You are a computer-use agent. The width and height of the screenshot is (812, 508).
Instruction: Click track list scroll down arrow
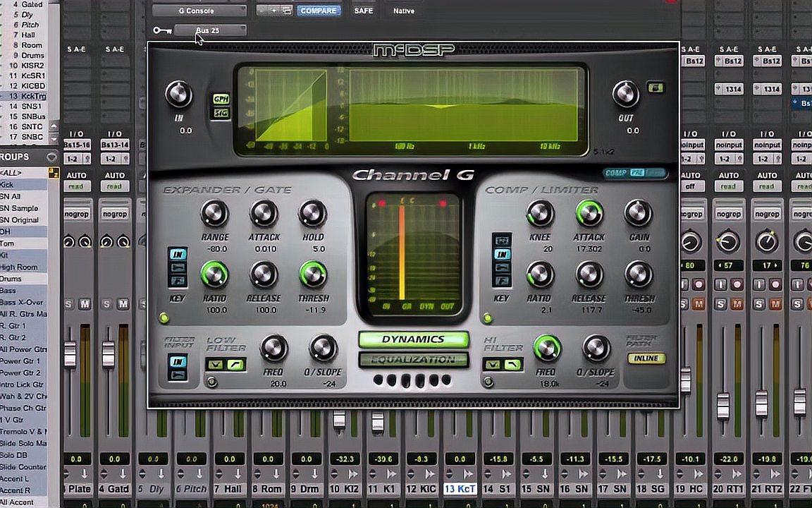[x=54, y=138]
